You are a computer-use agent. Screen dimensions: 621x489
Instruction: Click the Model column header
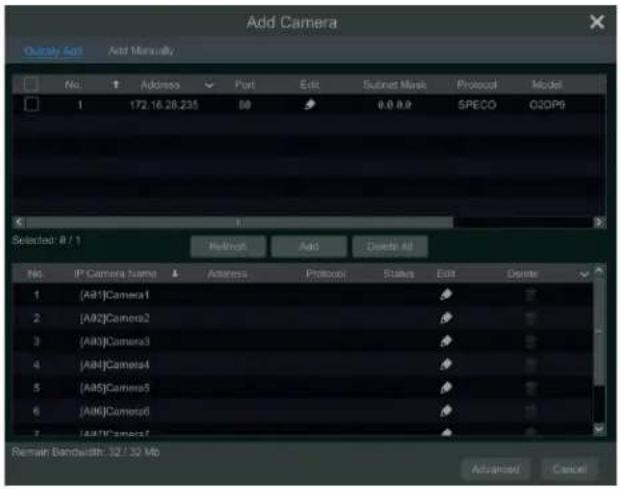(547, 84)
